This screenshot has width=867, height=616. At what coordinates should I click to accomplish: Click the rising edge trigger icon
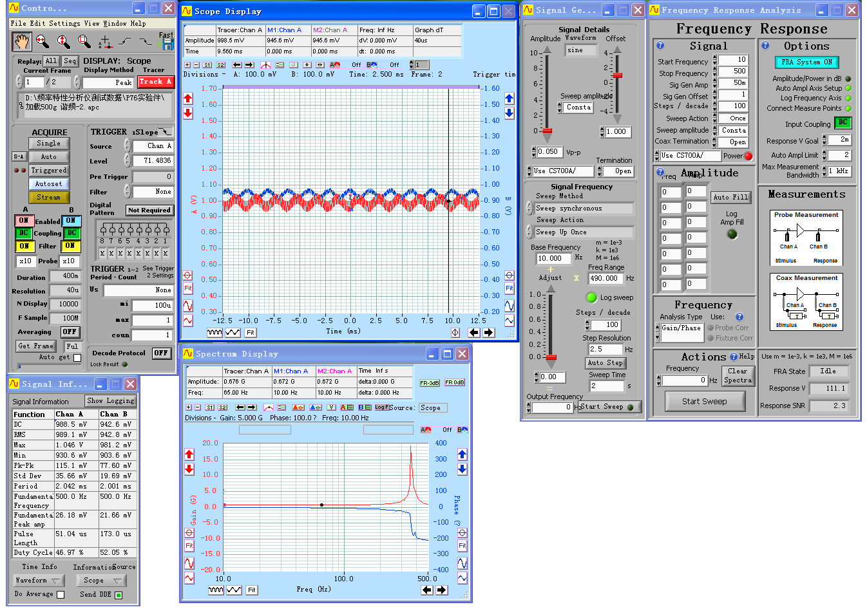coord(125,42)
